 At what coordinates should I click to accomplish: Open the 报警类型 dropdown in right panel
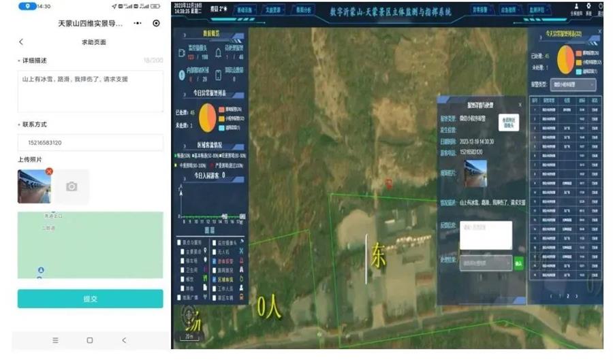[x=573, y=84]
